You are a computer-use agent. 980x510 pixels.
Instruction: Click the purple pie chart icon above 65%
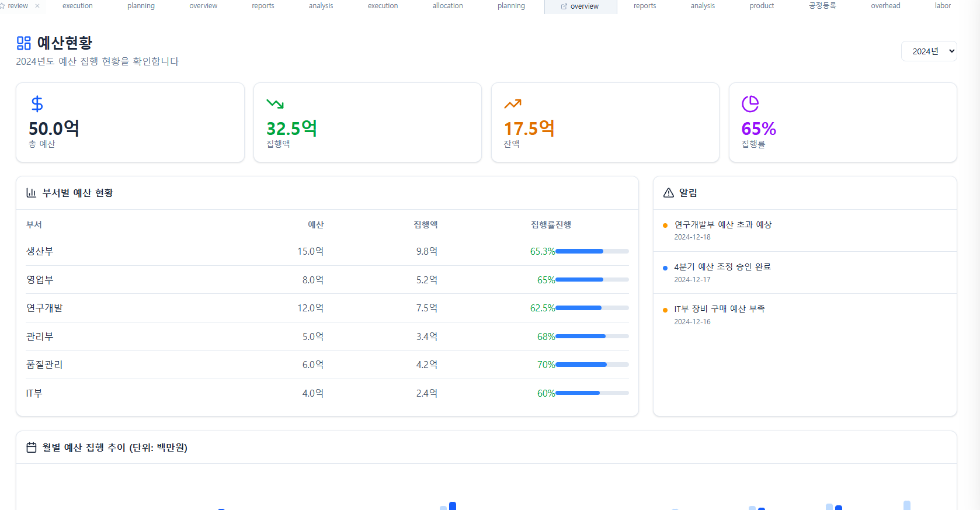750,104
